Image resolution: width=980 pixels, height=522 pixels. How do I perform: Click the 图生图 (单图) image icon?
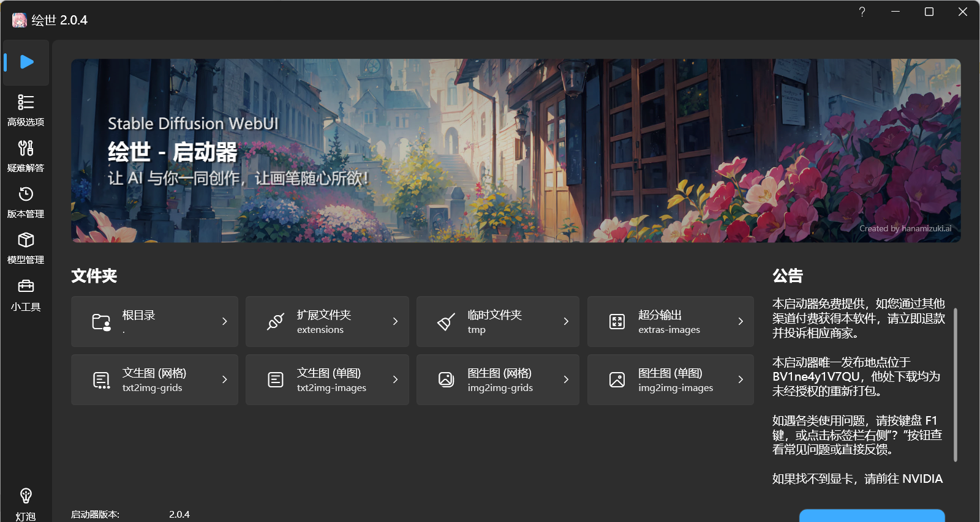617,380
